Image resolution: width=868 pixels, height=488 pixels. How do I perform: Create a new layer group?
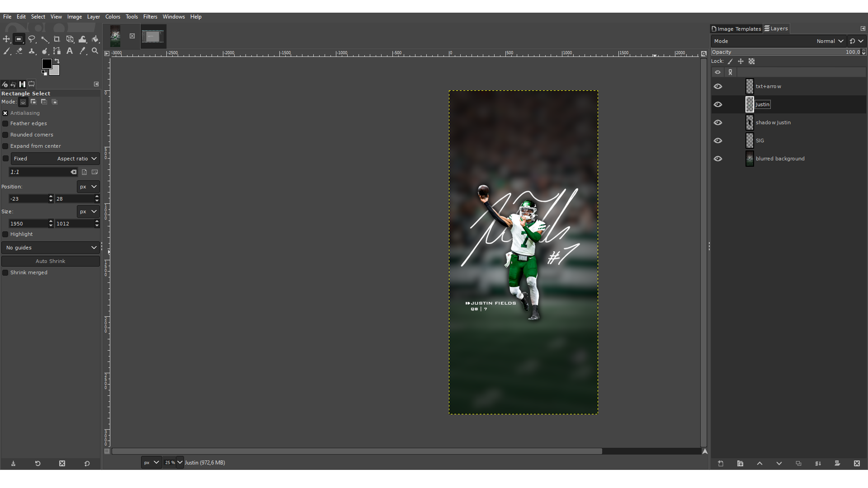(x=740, y=464)
